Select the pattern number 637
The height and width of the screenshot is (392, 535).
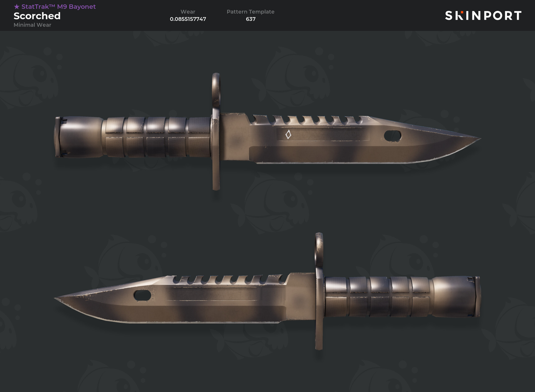251,19
